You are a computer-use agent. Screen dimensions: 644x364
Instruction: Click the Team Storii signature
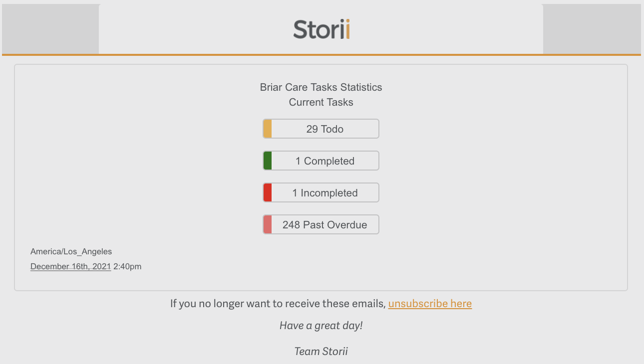(321, 351)
